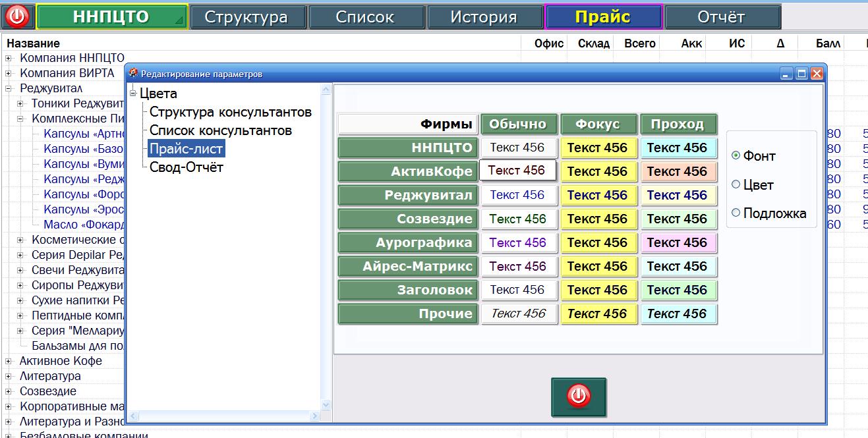The height and width of the screenshot is (438, 868).
Task: Open the Отчёт tab
Action: [722, 17]
